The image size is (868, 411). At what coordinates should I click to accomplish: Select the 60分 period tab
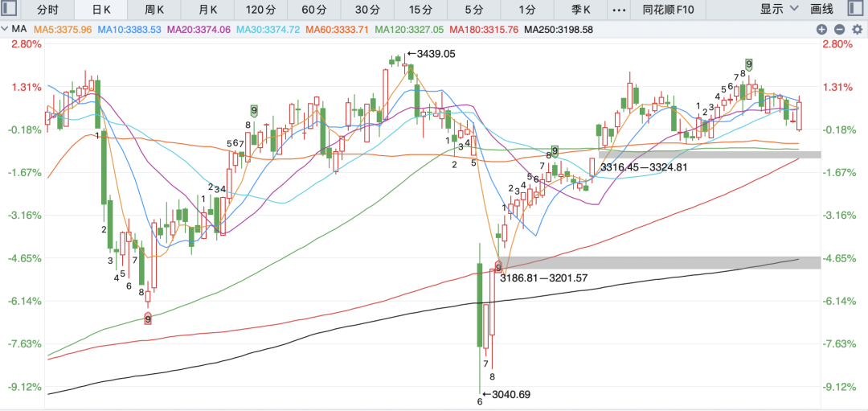click(x=313, y=10)
